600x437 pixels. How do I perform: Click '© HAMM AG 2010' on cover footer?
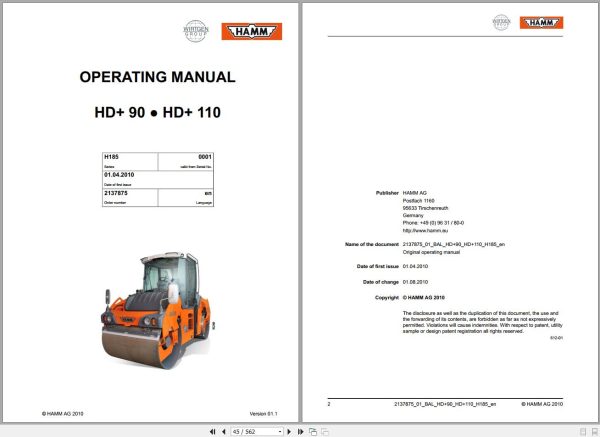click(x=62, y=414)
